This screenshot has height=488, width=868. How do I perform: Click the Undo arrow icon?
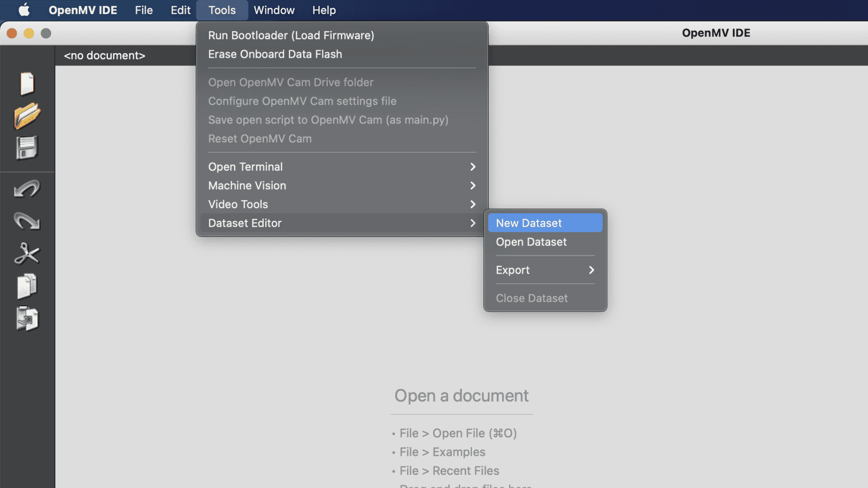[x=27, y=189]
